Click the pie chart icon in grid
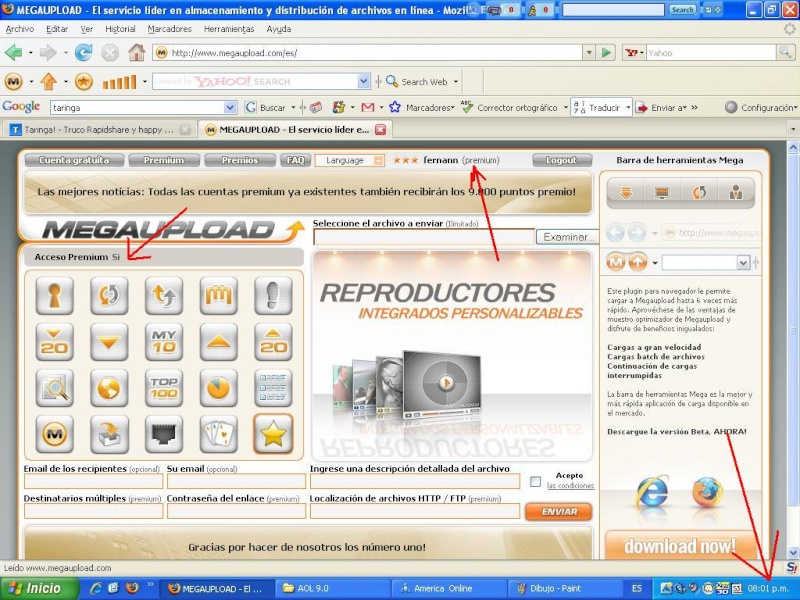This screenshot has width=800, height=600. point(218,388)
